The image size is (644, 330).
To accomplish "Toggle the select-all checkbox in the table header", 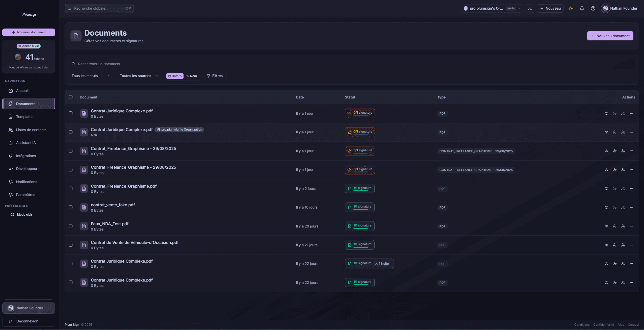I will click(x=71, y=97).
